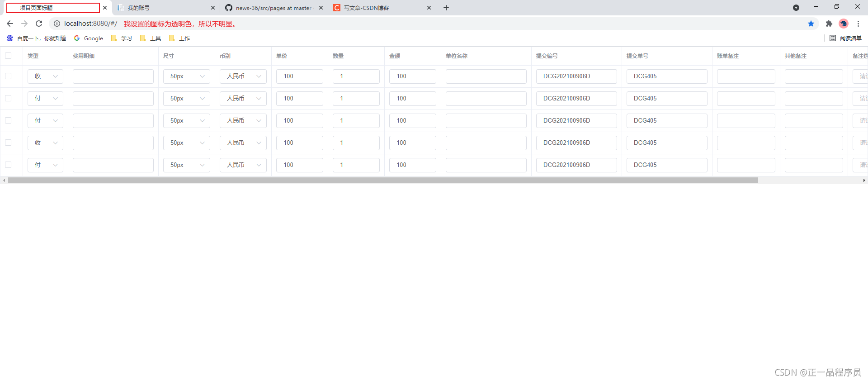Click the scrollbar left arrow
This screenshot has width=868, height=381.
click(4, 180)
